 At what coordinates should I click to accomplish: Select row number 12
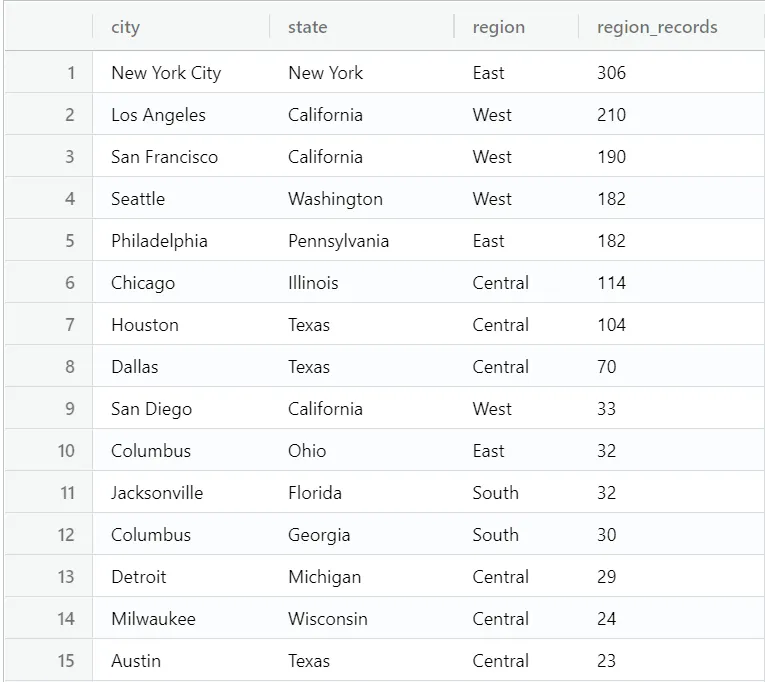(66, 535)
